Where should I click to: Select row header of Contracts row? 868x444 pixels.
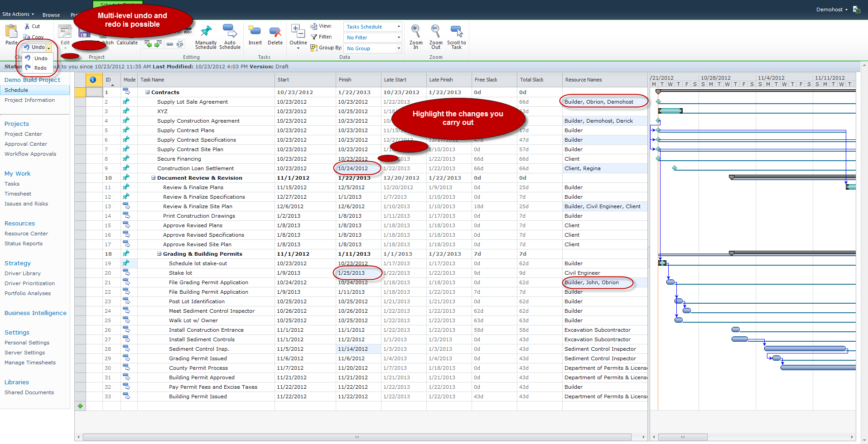point(80,92)
